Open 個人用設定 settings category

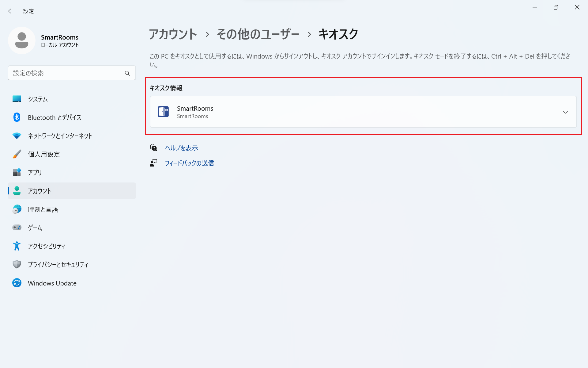pos(44,154)
